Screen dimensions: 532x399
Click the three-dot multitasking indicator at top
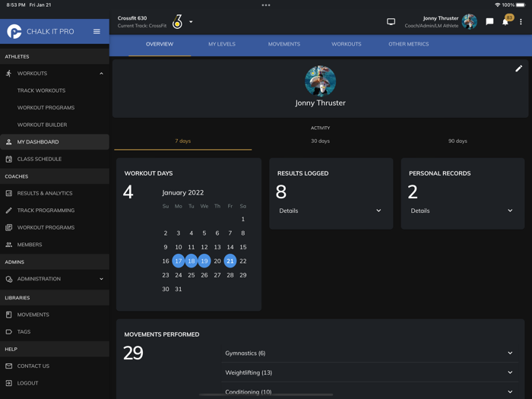266,5
